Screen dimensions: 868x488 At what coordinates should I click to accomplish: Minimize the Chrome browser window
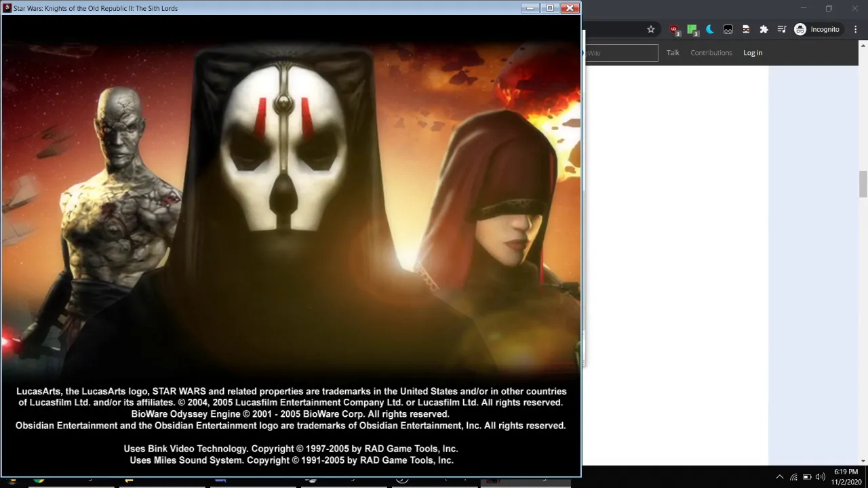pyautogui.click(x=804, y=8)
